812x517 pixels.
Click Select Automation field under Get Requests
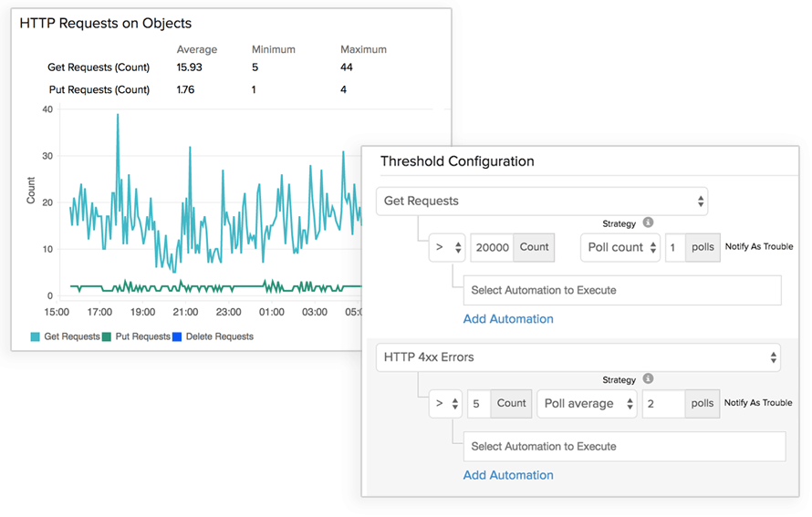tap(622, 290)
